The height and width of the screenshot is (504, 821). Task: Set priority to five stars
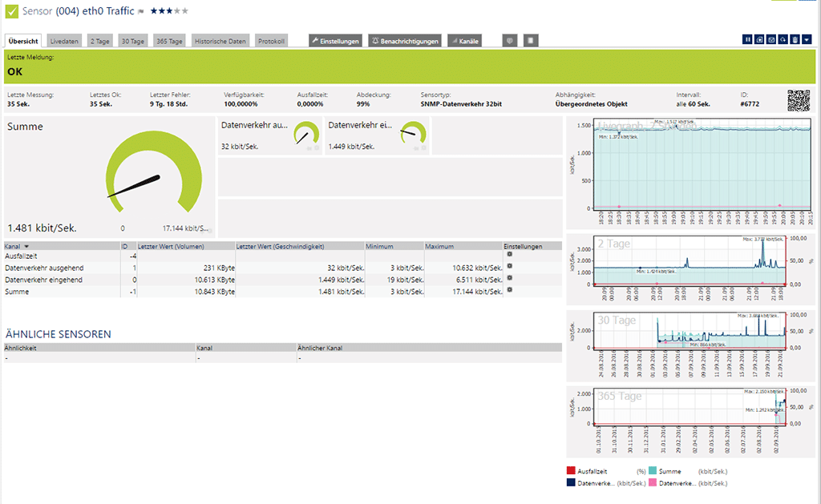(185, 11)
